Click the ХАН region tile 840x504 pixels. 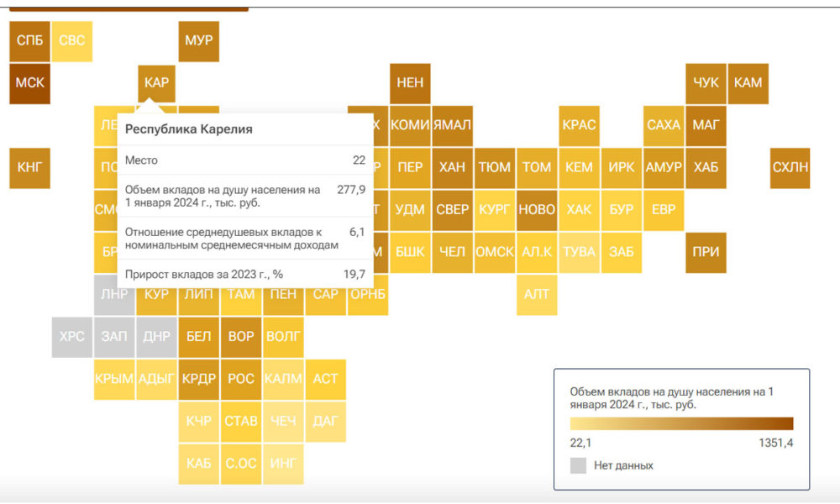(x=452, y=168)
